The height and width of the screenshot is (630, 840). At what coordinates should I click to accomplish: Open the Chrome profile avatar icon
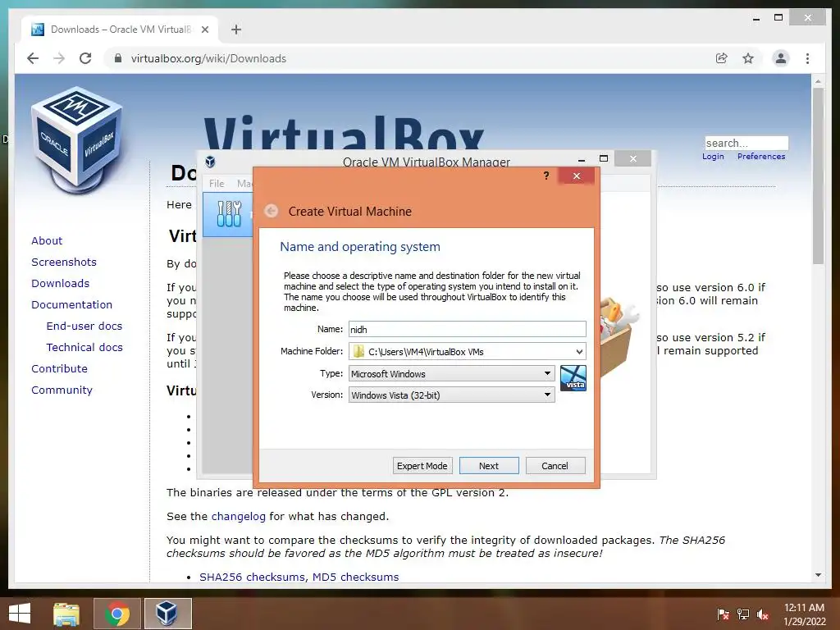pos(781,58)
